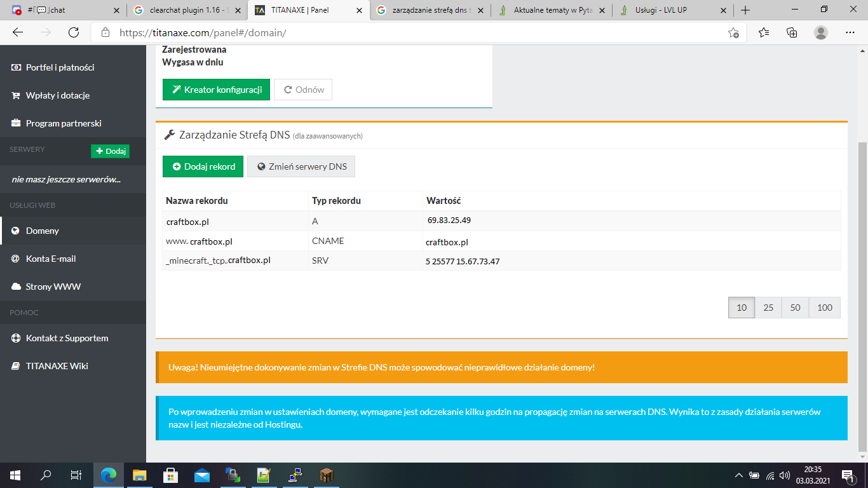Open Konta E-mail in the sidebar
The image size is (868, 488).
50,259
